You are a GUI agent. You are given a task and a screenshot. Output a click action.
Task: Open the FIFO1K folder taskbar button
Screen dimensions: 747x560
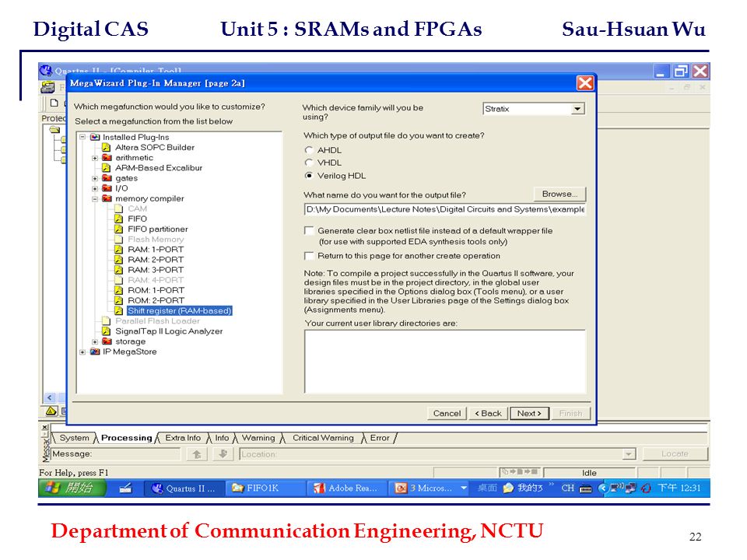pos(265,488)
